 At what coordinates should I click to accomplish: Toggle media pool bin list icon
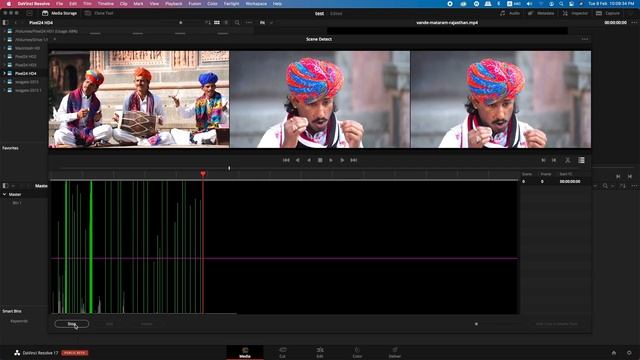coord(5,186)
